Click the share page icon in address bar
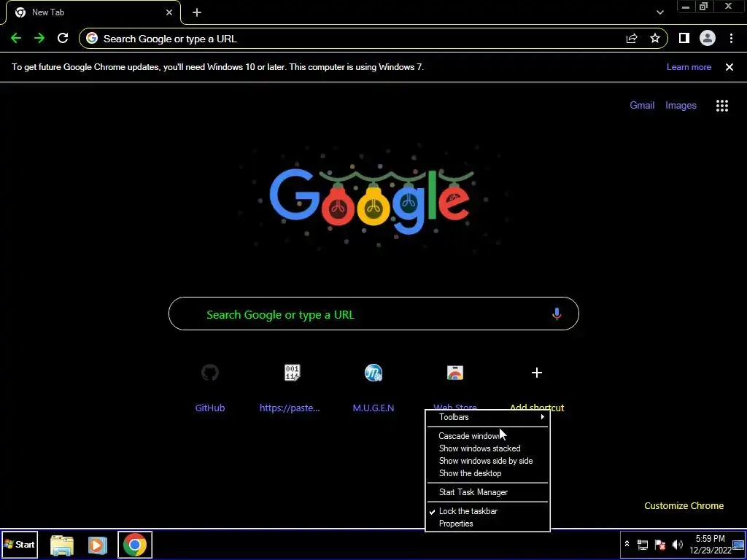The height and width of the screenshot is (560, 747). point(632,39)
